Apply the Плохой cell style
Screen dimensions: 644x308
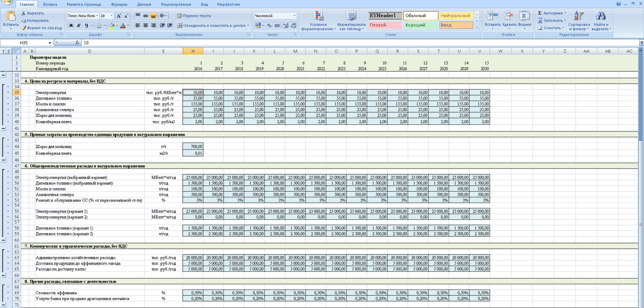[x=384, y=25]
